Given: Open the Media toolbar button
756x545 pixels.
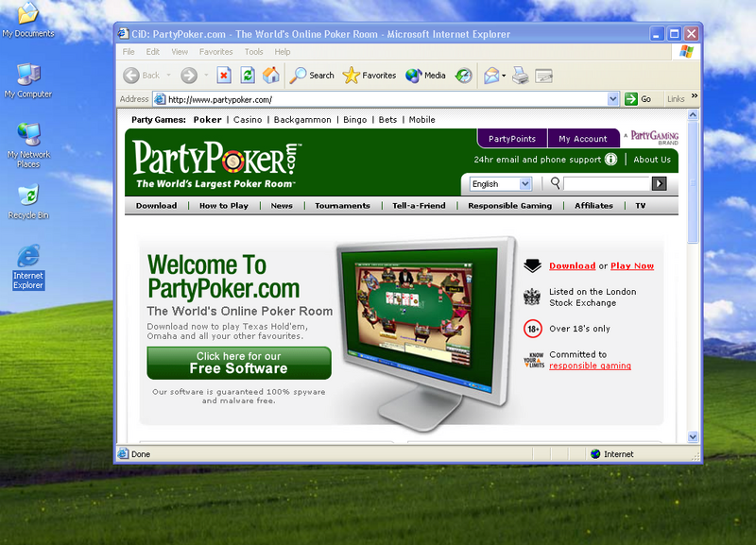Looking at the screenshot, I should click(x=425, y=76).
